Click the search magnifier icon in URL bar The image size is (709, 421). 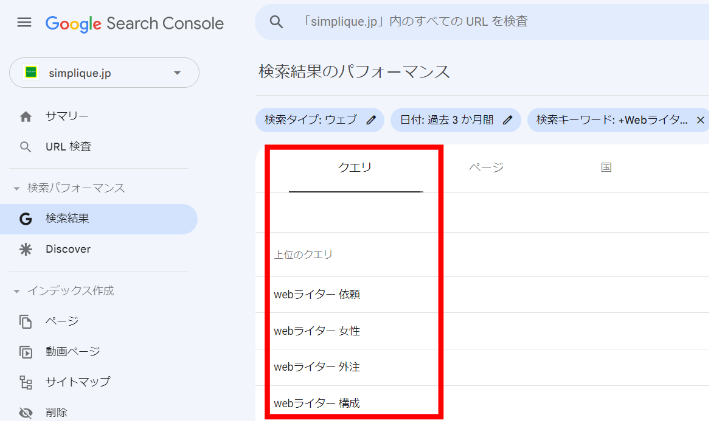(276, 22)
